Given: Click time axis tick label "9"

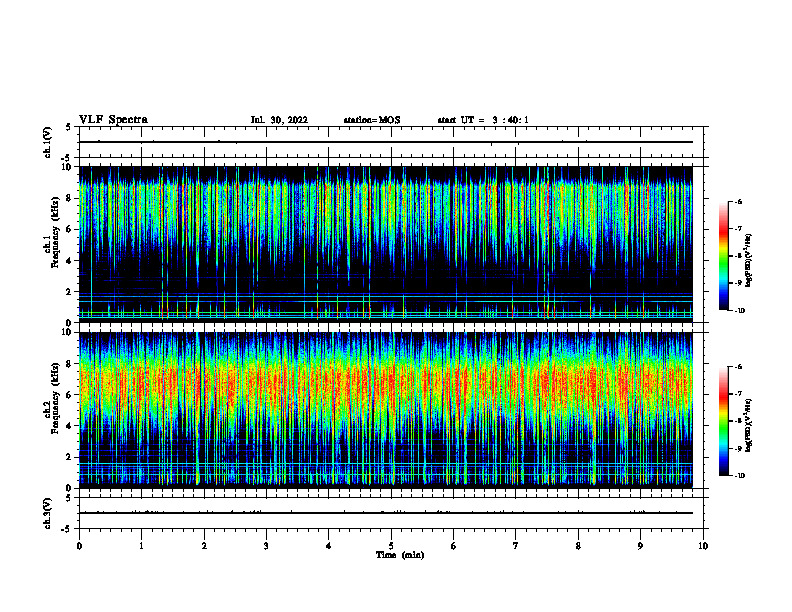Looking at the screenshot, I should point(640,546).
